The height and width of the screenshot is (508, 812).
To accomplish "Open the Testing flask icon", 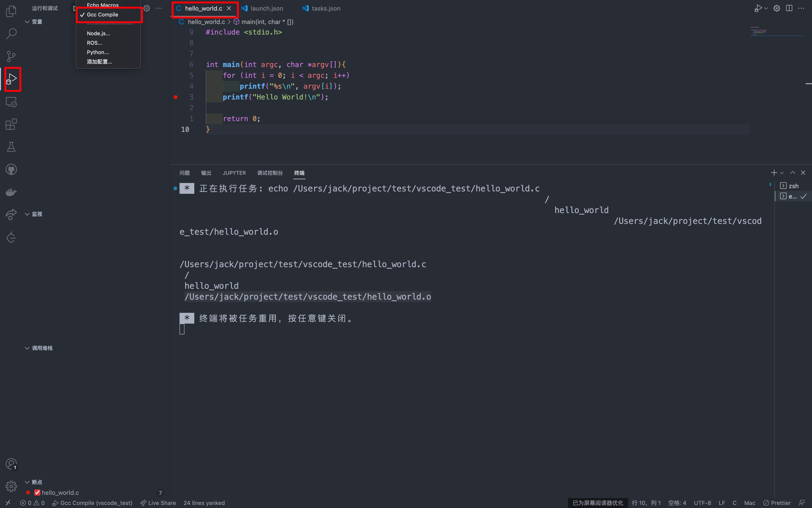I will pyautogui.click(x=11, y=147).
